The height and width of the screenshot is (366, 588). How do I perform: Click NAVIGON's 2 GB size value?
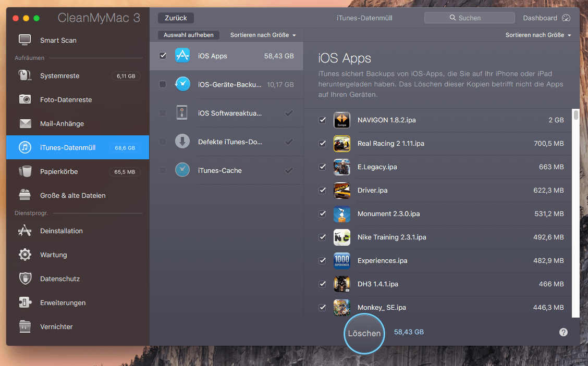(x=556, y=120)
